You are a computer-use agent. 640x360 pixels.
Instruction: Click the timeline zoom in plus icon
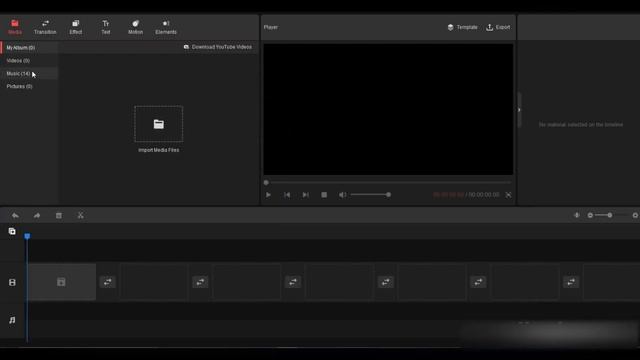click(x=636, y=215)
